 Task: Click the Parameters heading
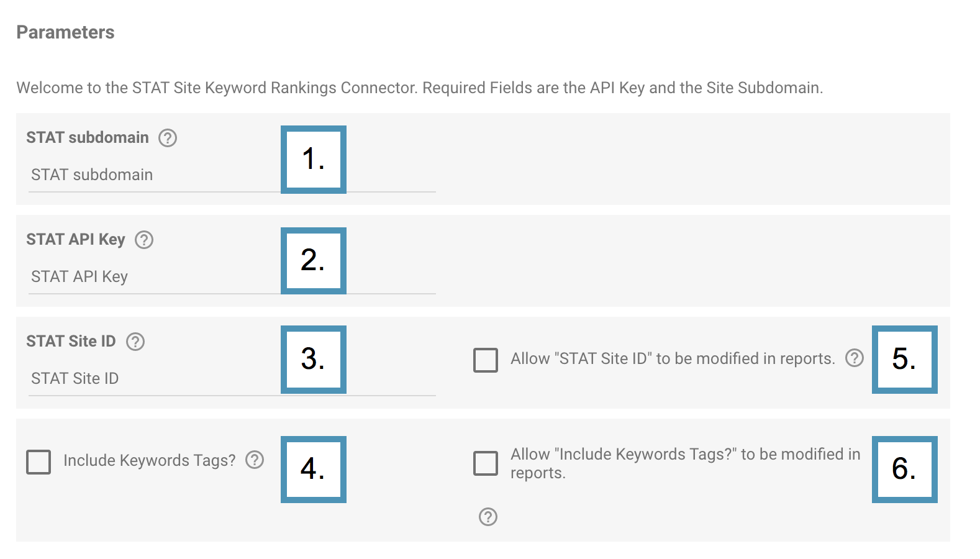pos(65,32)
